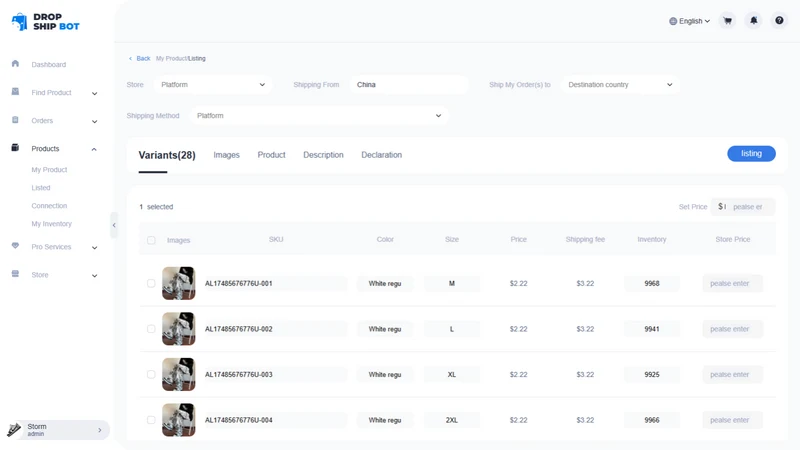The width and height of the screenshot is (800, 450).
Task: Click the Products sidebar icon
Action: coord(15,148)
